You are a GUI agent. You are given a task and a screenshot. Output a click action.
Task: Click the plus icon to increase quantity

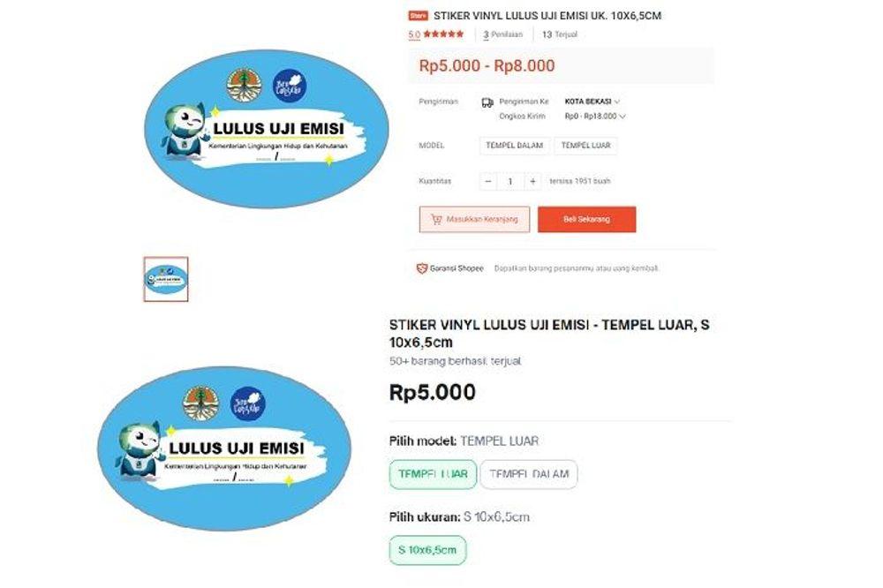point(532,181)
